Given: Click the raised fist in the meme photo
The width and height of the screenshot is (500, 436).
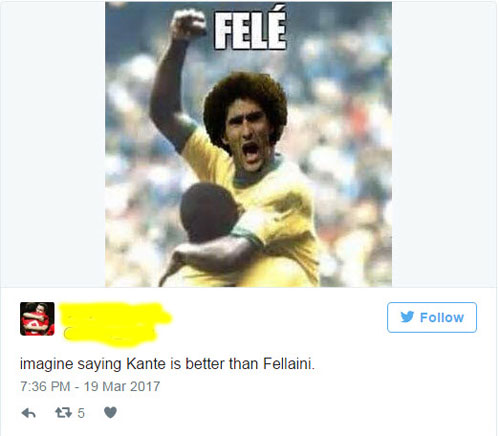Looking at the screenshot, I should pos(188,25).
